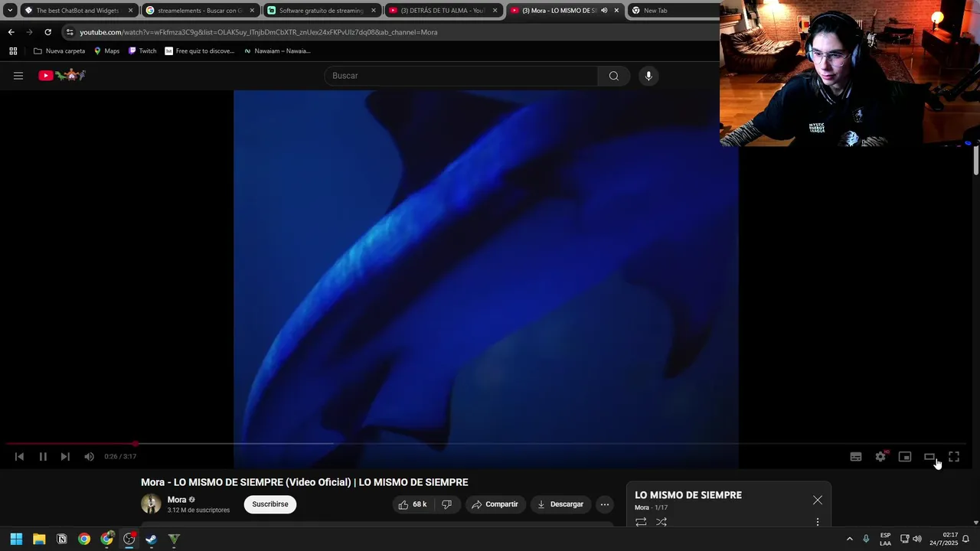Switch to 'Software gratuito de streaming' tab
Image resolution: width=980 pixels, height=551 pixels.
[x=322, y=11]
